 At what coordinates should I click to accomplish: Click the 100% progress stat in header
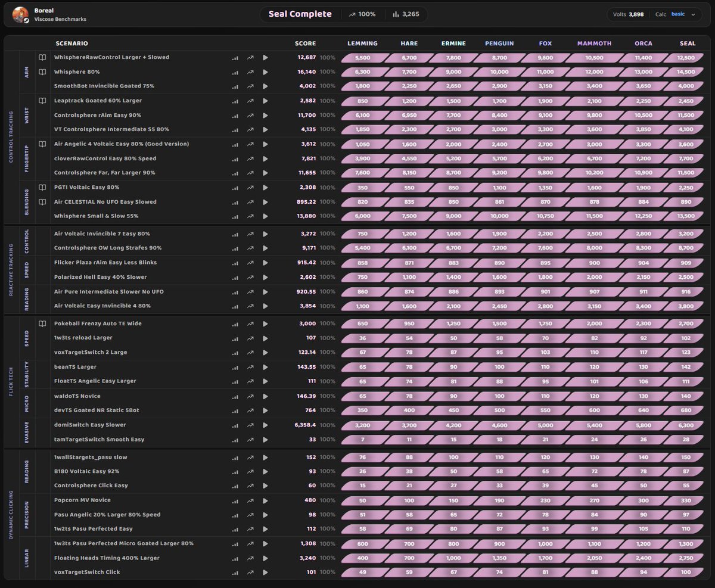363,14
